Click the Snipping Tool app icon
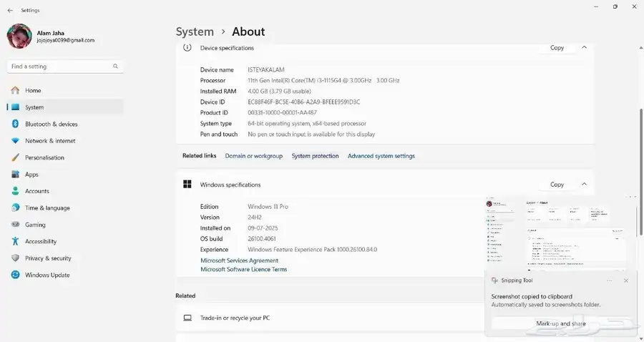Viewport: 644px width, 342px height. click(495, 280)
